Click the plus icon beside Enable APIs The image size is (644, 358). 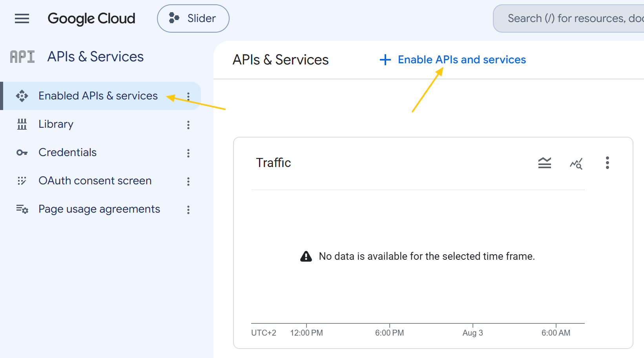click(x=385, y=60)
